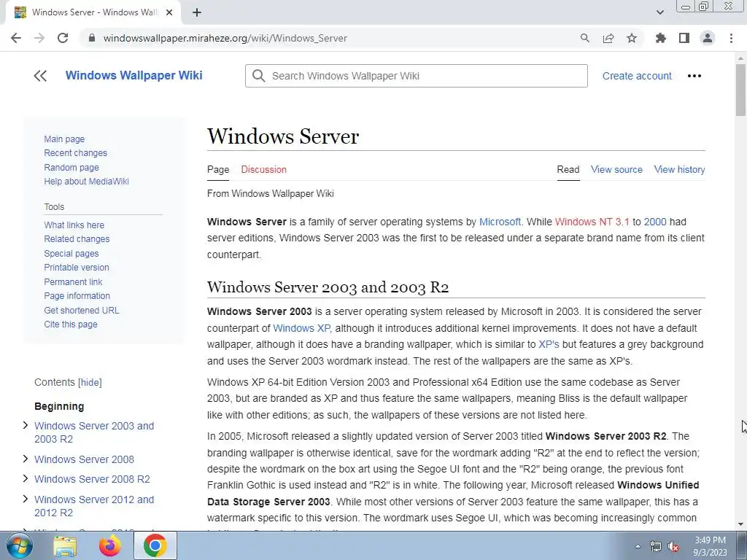747x560 pixels.
Task: Open the Permanent link tool
Action: tap(73, 282)
